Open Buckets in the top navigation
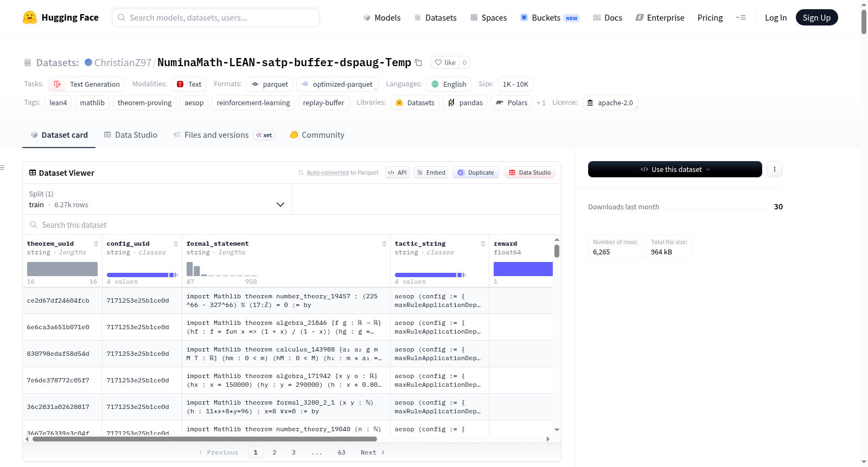868x467 pixels. (550, 17)
